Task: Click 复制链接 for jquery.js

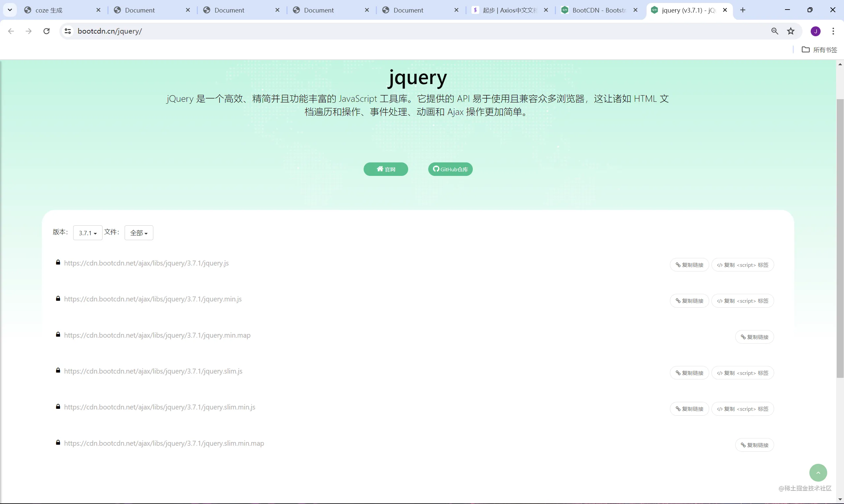Action: (x=689, y=265)
